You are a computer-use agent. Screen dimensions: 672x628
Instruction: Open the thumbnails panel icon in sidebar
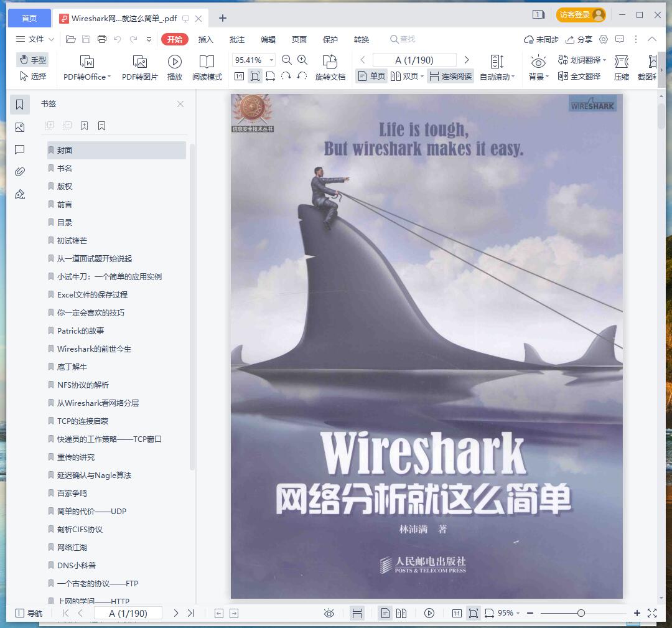pyautogui.click(x=20, y=128)
